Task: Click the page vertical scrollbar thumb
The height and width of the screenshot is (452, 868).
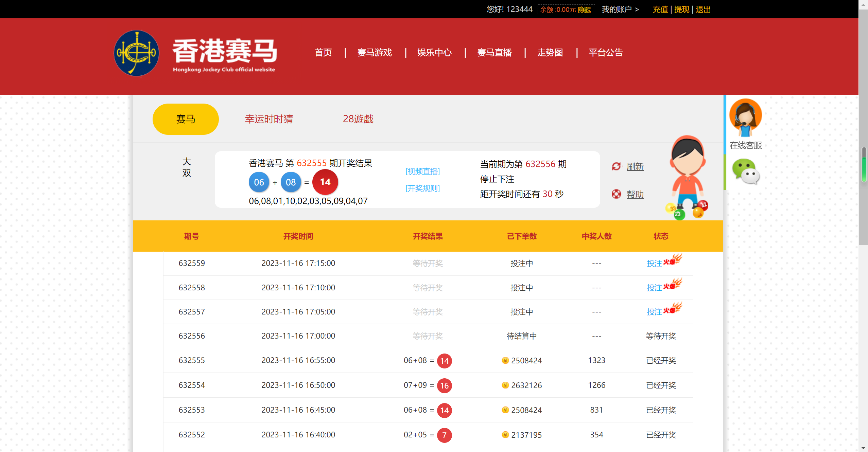Action: (x=863, y=127)
